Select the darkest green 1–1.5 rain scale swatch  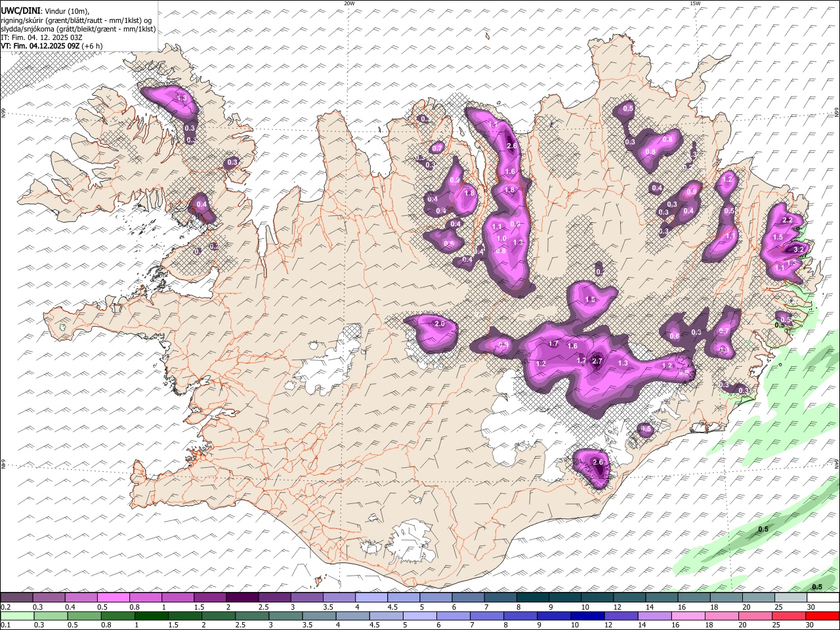tap(152, 616)
